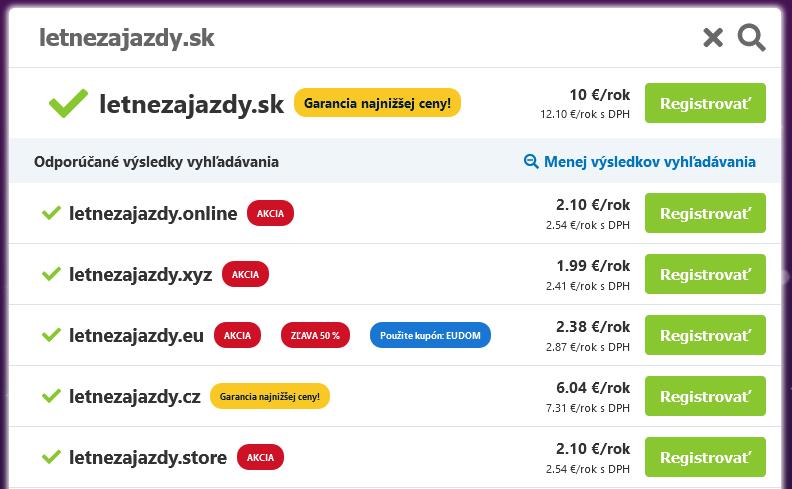Register the letnezajazdy.cz domain
This screenshot has width=792, height=489.
(x=705, y=396)
